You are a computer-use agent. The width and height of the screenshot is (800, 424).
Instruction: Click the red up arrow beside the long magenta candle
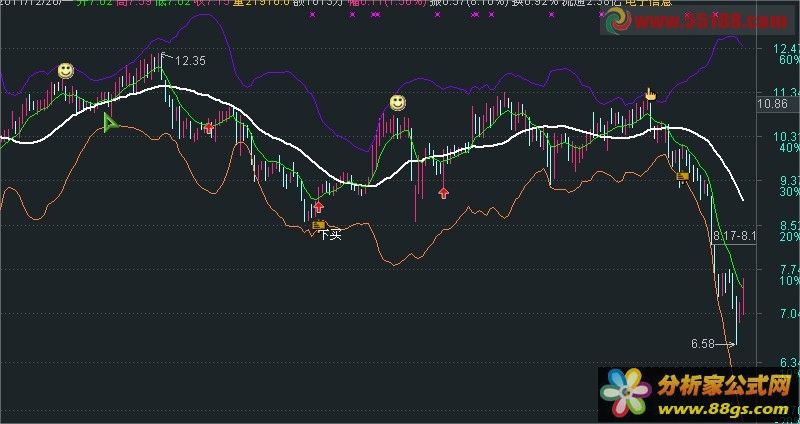tap(443, 192)
